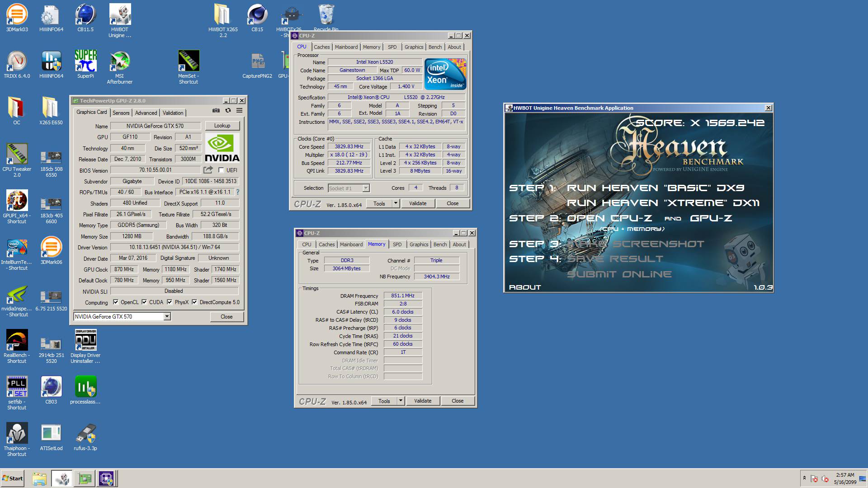Launch IntelBurnTest shortcut

tap(17, 253)
